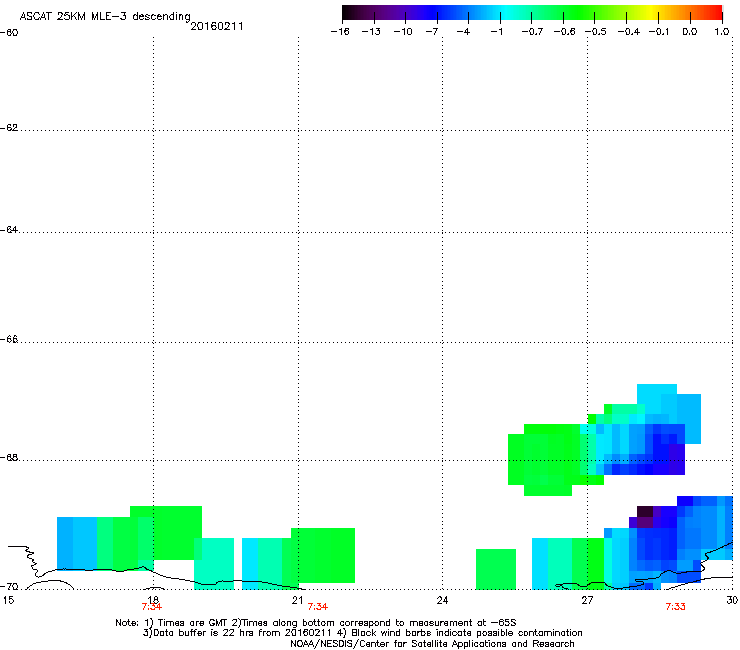Click the '18' longitude axis label

tap(153, 599)
